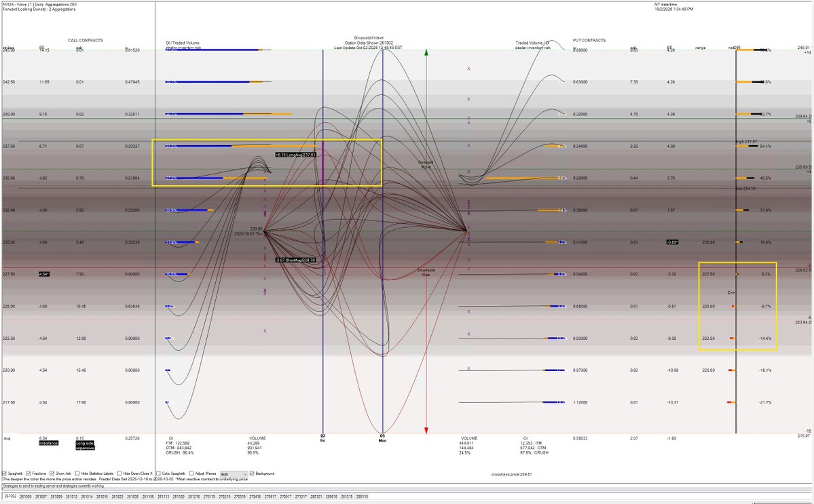Select the 261030 tab

click(x=133, y=497)
